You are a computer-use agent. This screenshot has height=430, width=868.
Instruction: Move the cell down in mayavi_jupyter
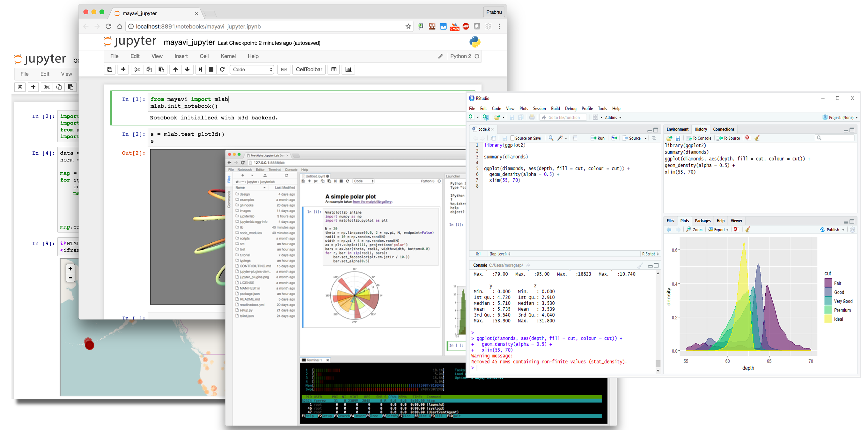point(188,70)
